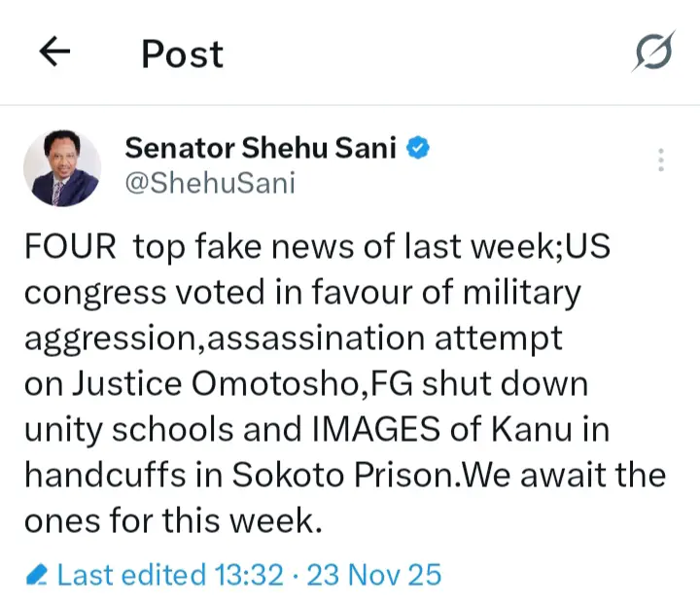Tap the back arrow

[x=55, y=53]
